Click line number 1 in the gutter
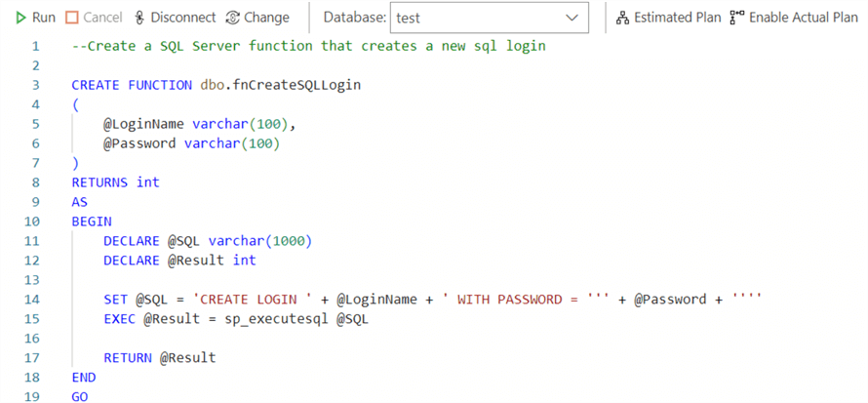This screenshot has height=403, width=868. coord(36,46)
